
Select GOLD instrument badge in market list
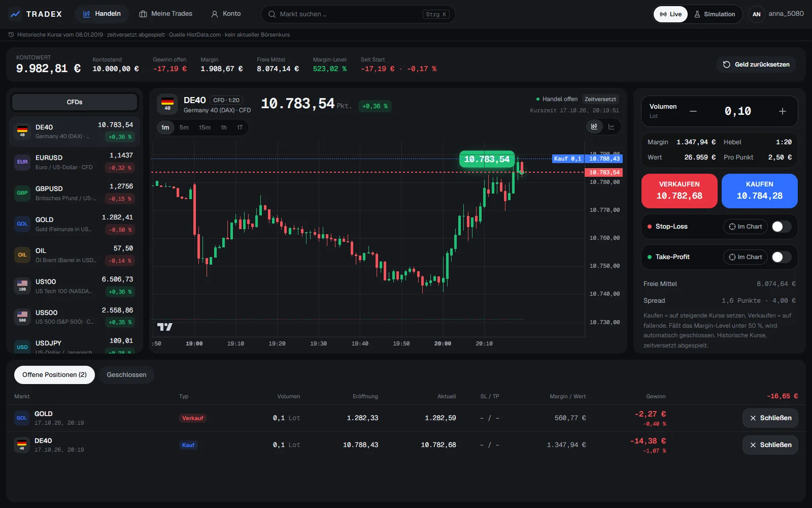coord(22,224)
